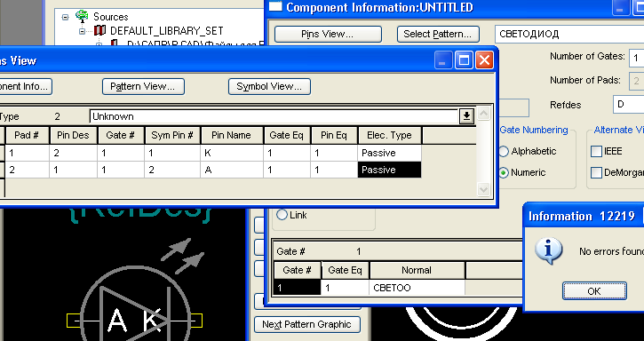Click the Next Pattern Graphic button
Image resolution: width=644 pixels, height=341 pixels.
[x=306, y=324]
